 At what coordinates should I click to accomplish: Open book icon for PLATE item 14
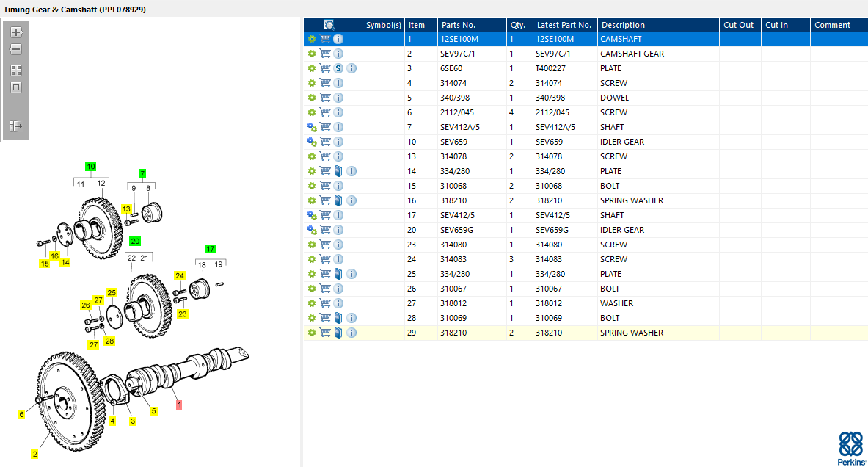click(338, 171)
